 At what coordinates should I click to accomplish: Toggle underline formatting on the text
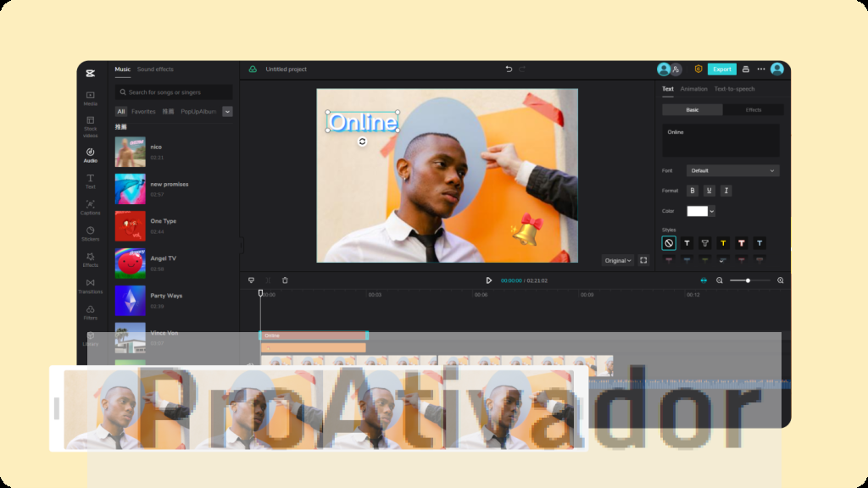(x=709, y=191)
